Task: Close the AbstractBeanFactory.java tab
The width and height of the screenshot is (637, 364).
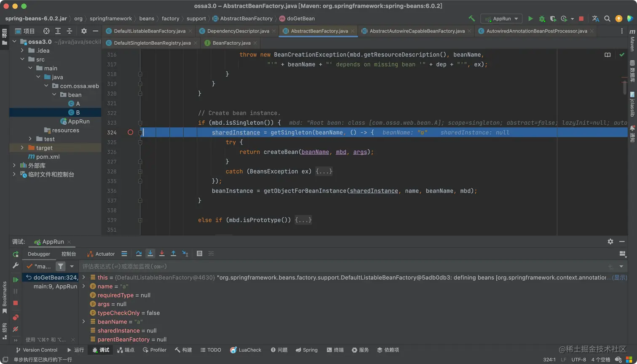Action: coord(353,31)
